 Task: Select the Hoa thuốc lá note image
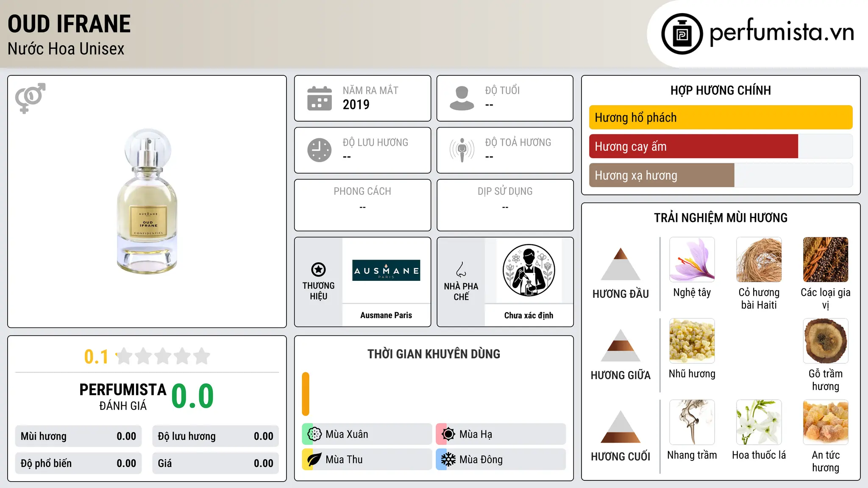click(x=759, y=422)
